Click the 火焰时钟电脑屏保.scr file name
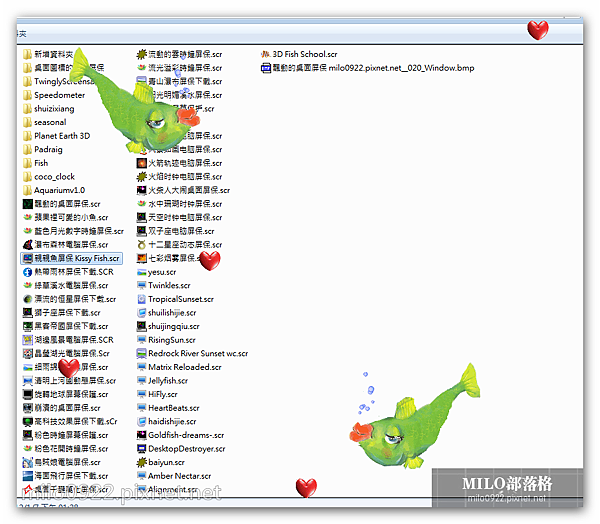Image resolution: width=600 pixels, height=524 pixels. [x=185, y=176]
